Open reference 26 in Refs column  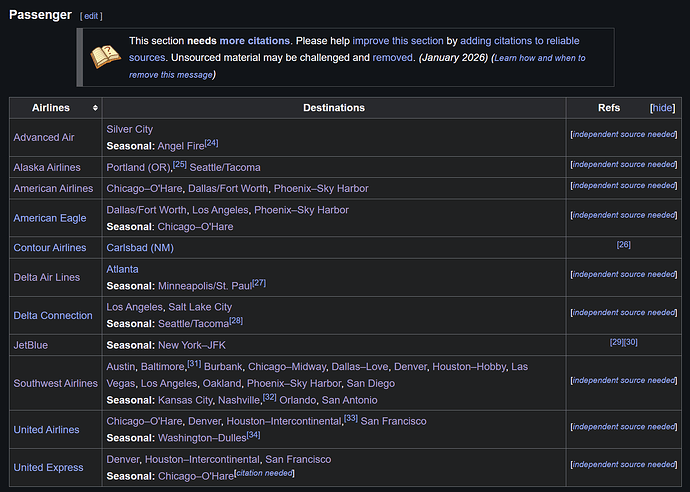tap(624, 244)
